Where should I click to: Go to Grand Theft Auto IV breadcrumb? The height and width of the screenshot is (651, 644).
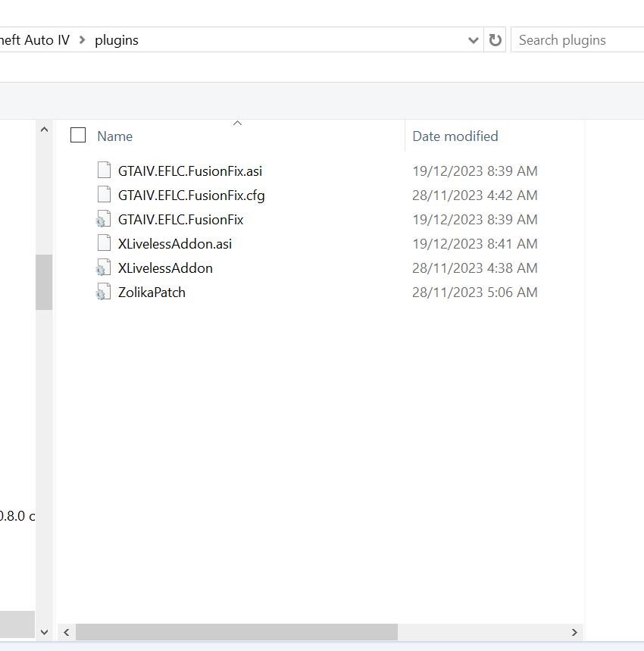coord(35,40)
